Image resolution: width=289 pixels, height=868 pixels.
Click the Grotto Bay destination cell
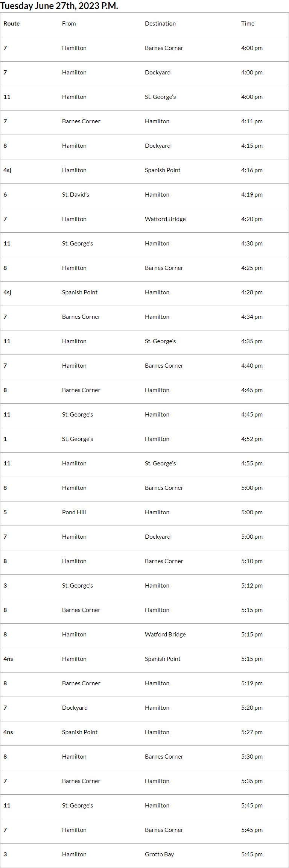tap(160, 854)
